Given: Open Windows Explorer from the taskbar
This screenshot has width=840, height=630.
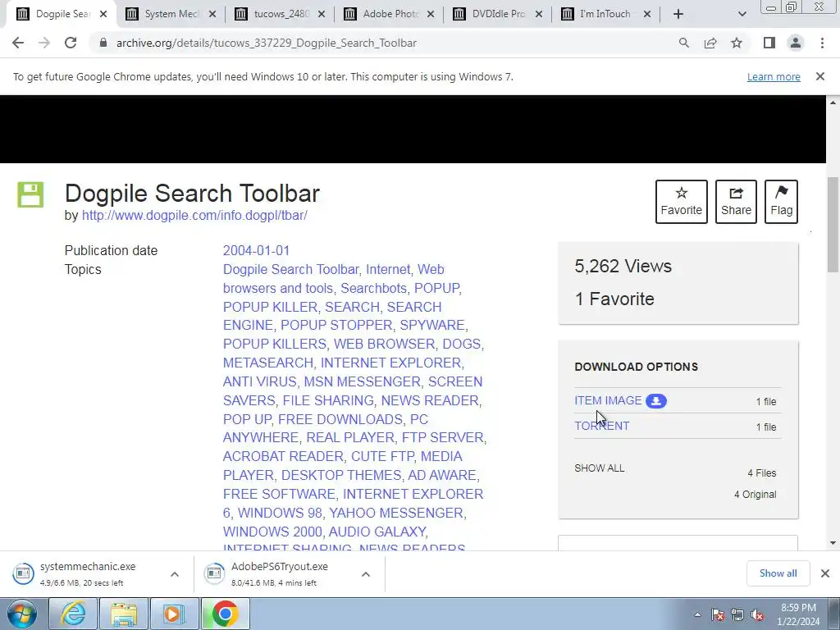Looking at the screenshot, I should [x=124, y=614].
